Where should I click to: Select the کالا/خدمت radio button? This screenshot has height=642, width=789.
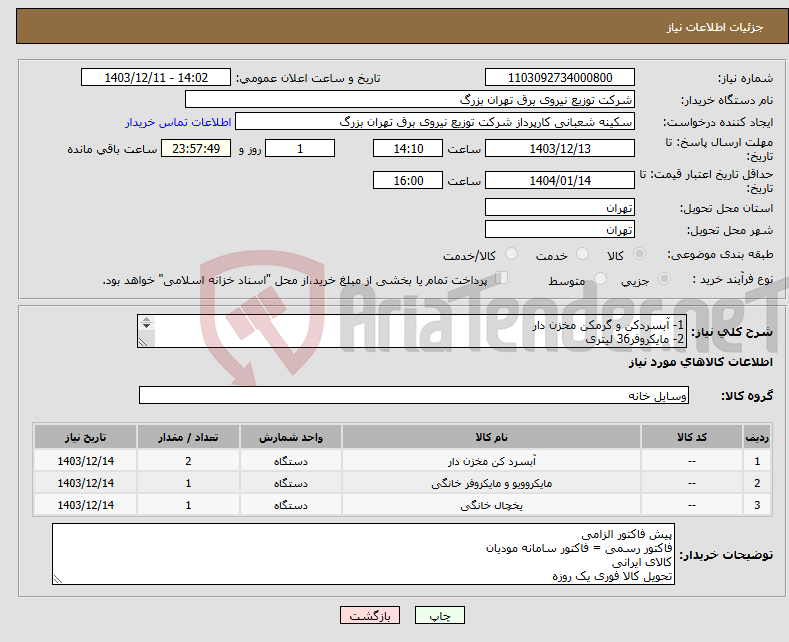[x=511, y=254]
